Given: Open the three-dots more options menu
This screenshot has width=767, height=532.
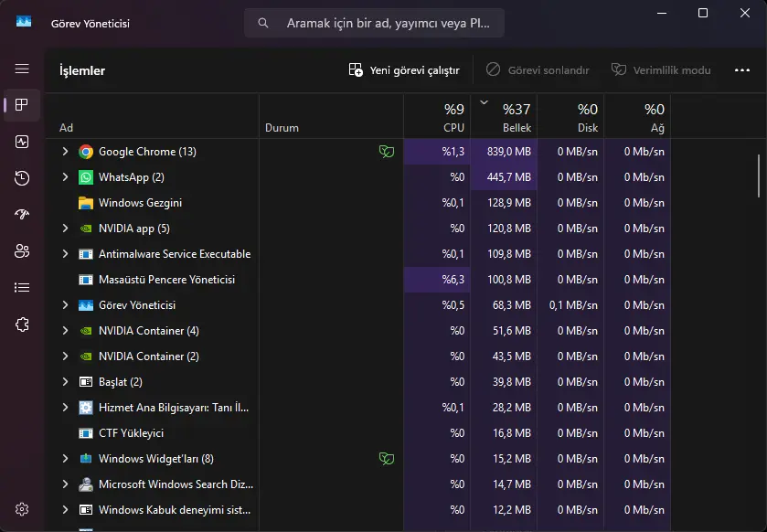Looking at the screenshot, I should point(742,70).
